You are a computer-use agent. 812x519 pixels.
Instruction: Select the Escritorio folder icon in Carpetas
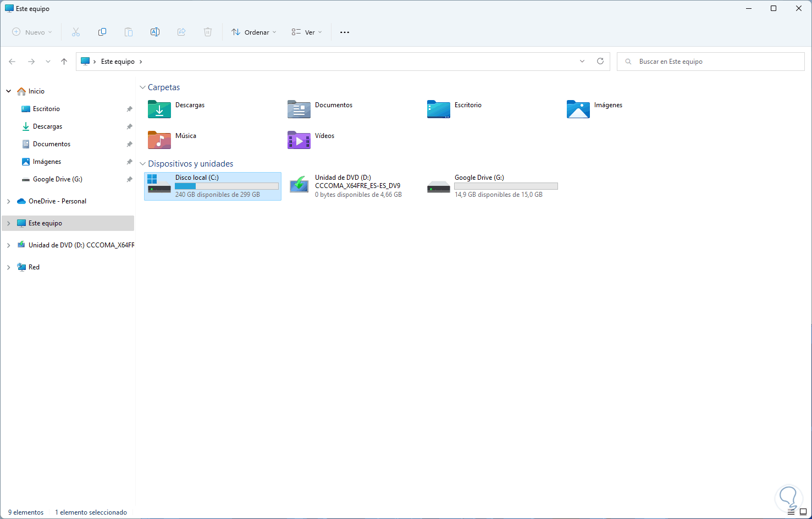pos(439,109)
